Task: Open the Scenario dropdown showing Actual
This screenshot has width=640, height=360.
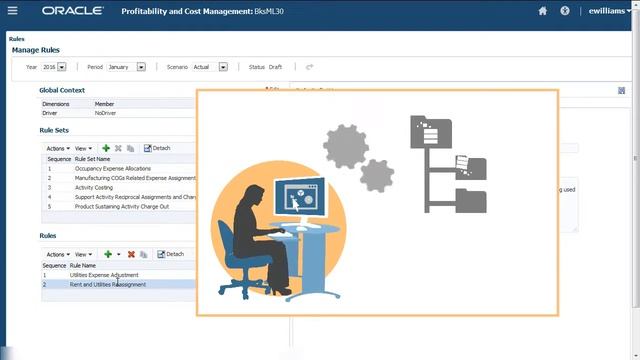Action: [223, 67]
